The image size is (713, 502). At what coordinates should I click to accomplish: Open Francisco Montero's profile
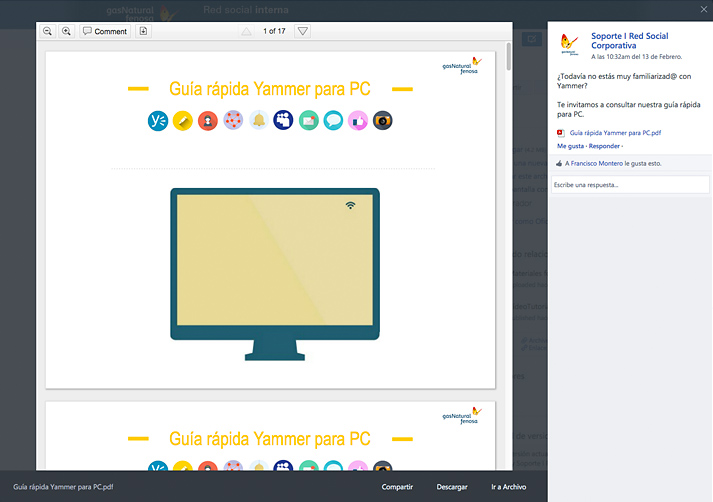pyautogui.click(x=597, y=163)
